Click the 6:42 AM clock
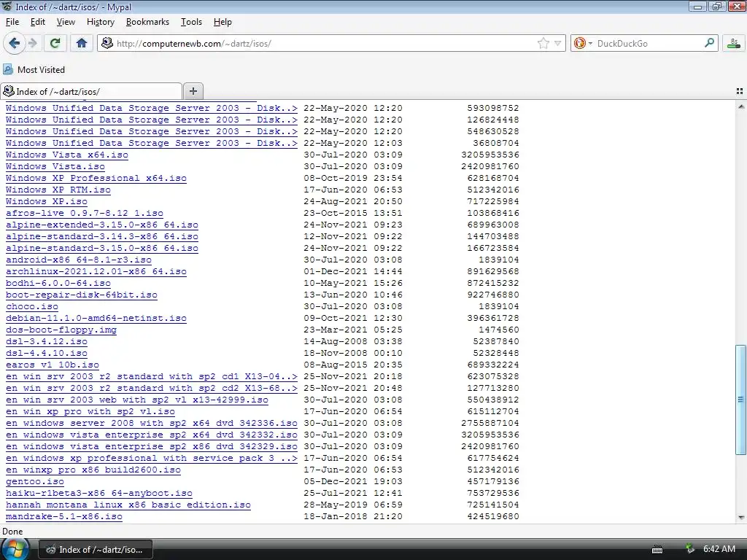This screenshot has width=747, height=560. point(719,549)
